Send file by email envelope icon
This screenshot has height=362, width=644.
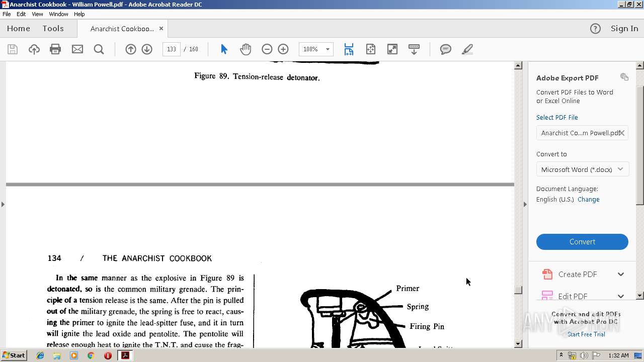point(77,49)
